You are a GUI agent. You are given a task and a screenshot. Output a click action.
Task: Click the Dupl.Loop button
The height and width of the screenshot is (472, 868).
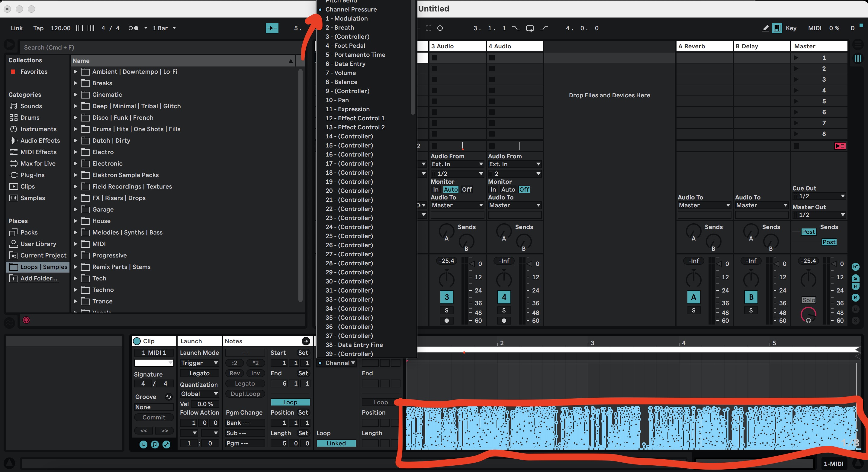coord(245,394)
